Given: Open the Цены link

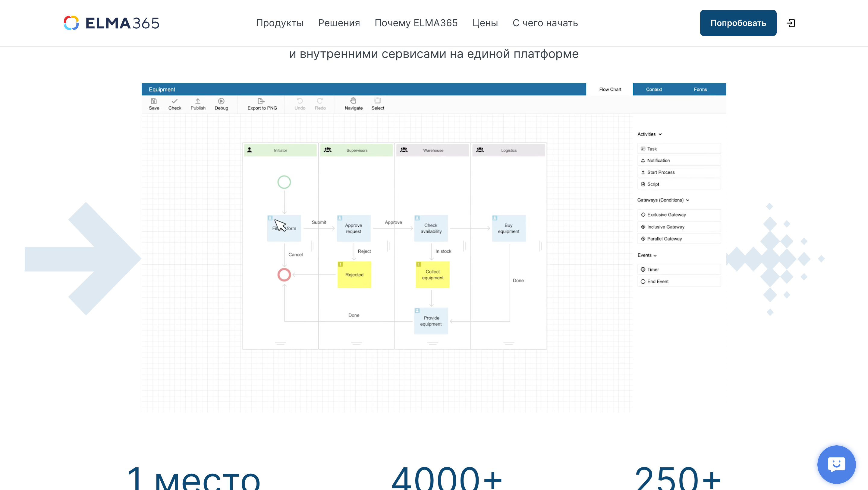Looking at the screenshot, I should [485, 23].
